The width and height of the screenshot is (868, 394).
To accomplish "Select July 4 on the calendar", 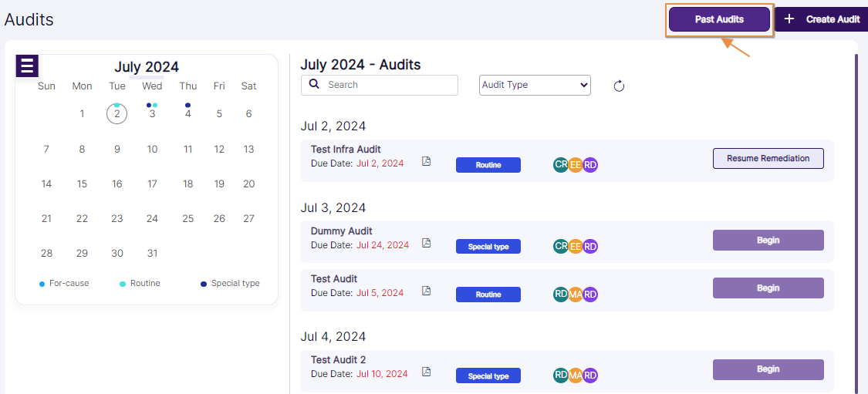I will tap(188, 114).
